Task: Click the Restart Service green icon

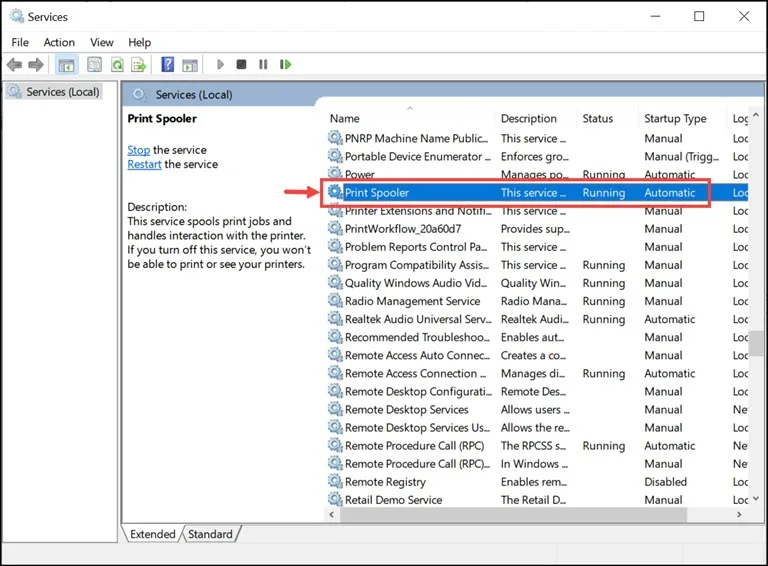Action: click(x=285, y=64)
